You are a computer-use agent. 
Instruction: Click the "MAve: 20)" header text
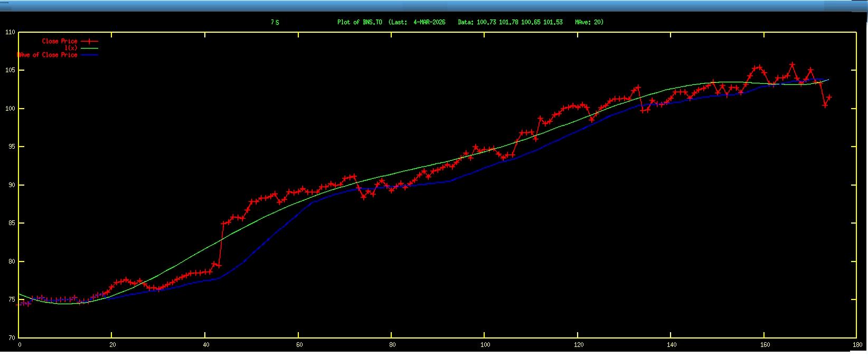[589, 22]
